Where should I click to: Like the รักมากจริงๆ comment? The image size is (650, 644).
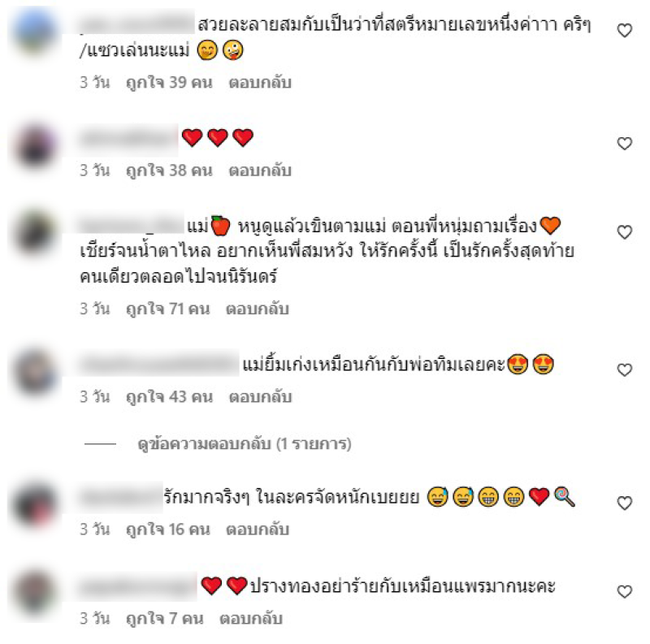pyautogui.click(x=624, y=503)
